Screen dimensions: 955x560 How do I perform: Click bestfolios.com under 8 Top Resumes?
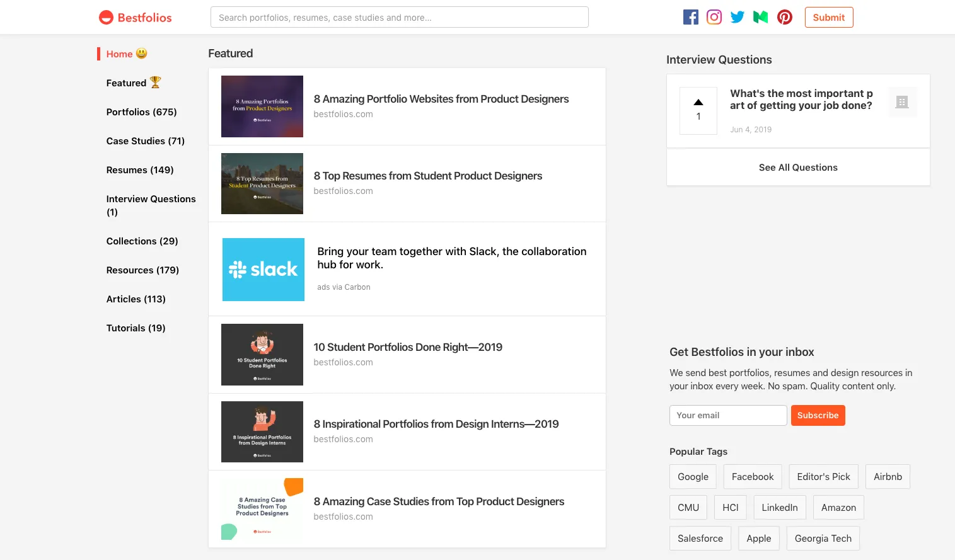(344, 191)
